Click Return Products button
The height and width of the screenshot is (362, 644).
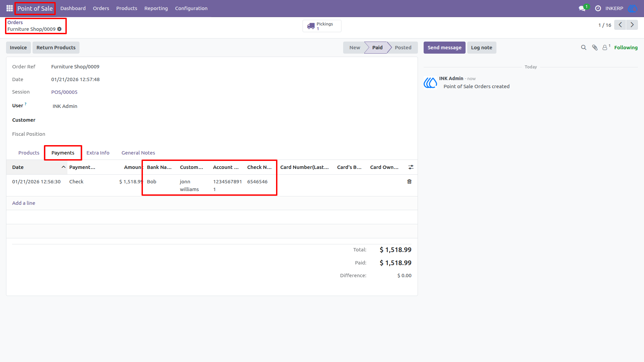tap(56, 48)
